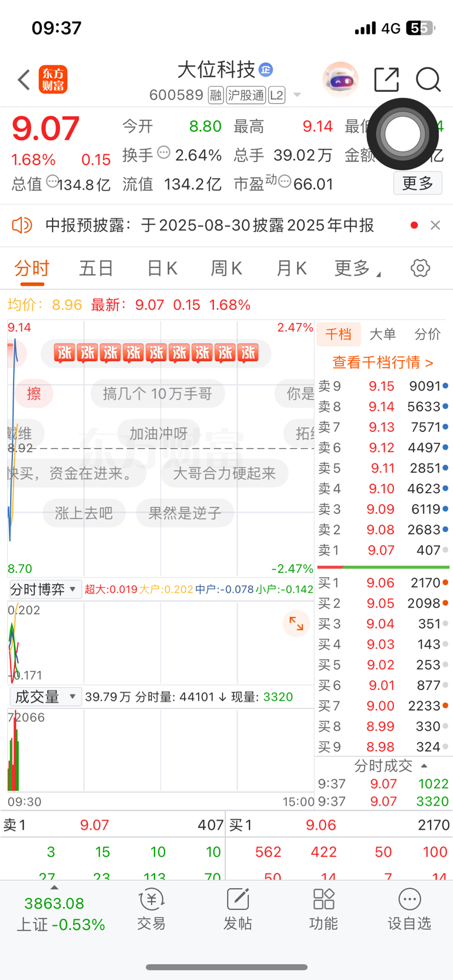Expand the stock name dropdown arrow

297,95
